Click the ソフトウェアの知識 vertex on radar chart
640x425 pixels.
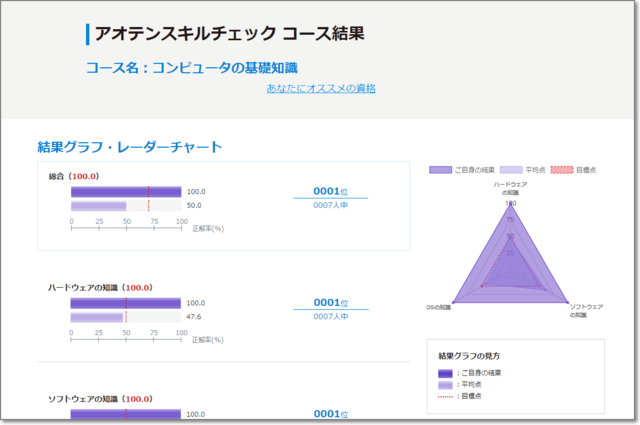click(x=568, y=302)
